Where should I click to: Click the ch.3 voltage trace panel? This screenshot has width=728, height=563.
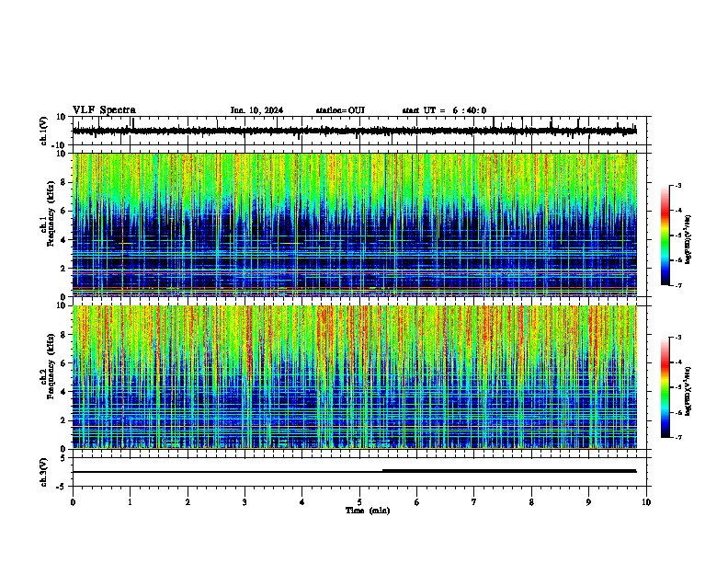point(359,472)
